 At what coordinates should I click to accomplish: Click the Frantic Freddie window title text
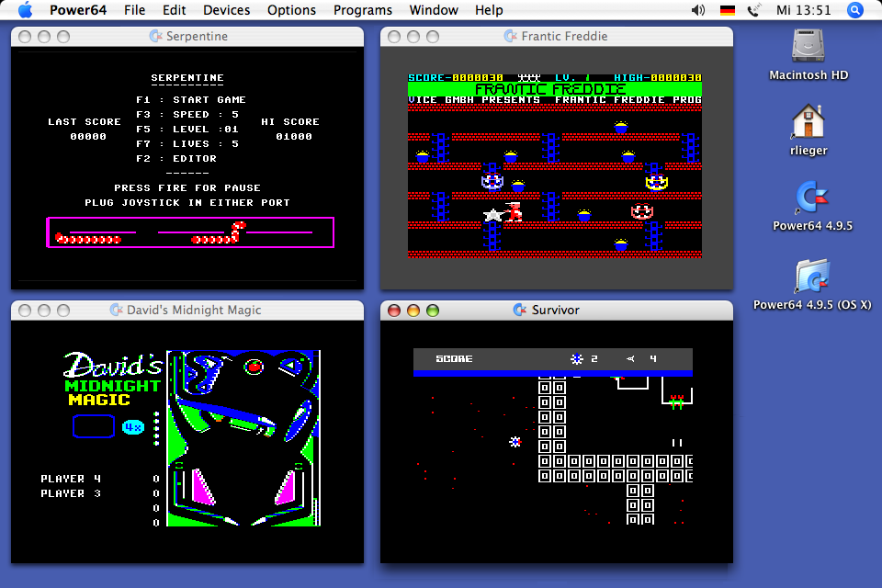click(564, 36)
